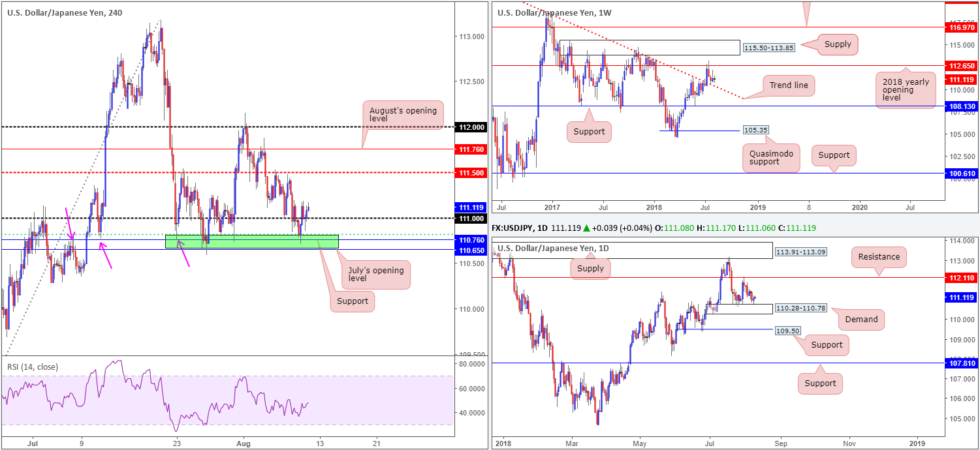Click the 115.50-113.85 supply rectangle on weekly chart
Viewport: 980px width, 450px height.
click(650, 47)
